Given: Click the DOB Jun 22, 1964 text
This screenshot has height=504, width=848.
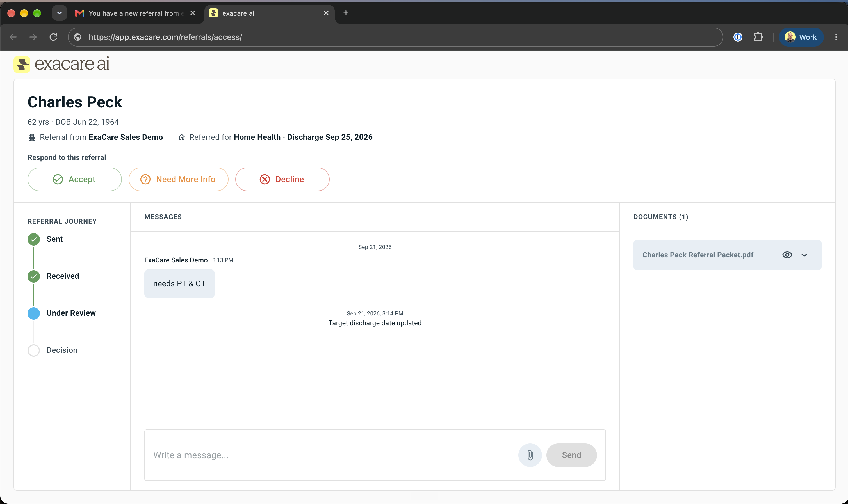Looking at the screenshot, I should pos(87,122).
